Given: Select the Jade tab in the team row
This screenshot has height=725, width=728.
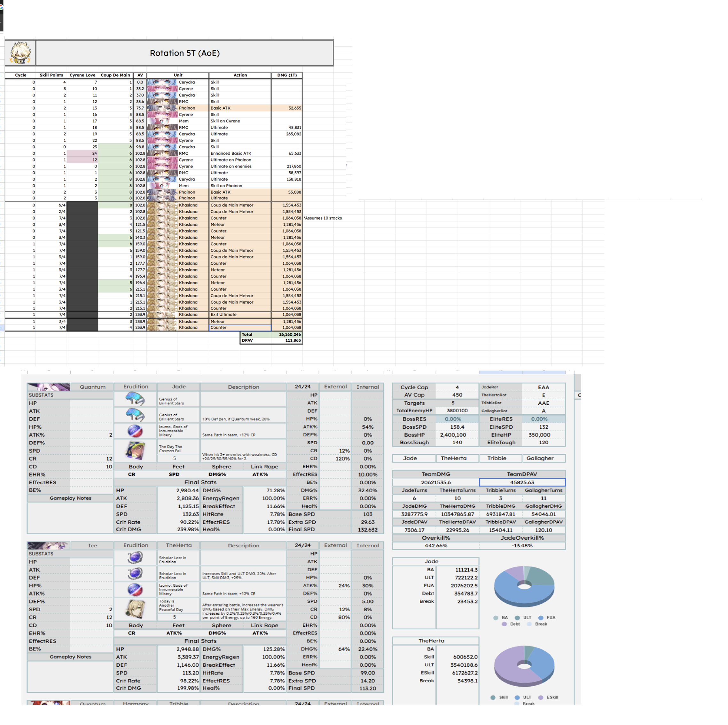Looking at the screenshot, I should pyautogui.click(x=410, y=458).
